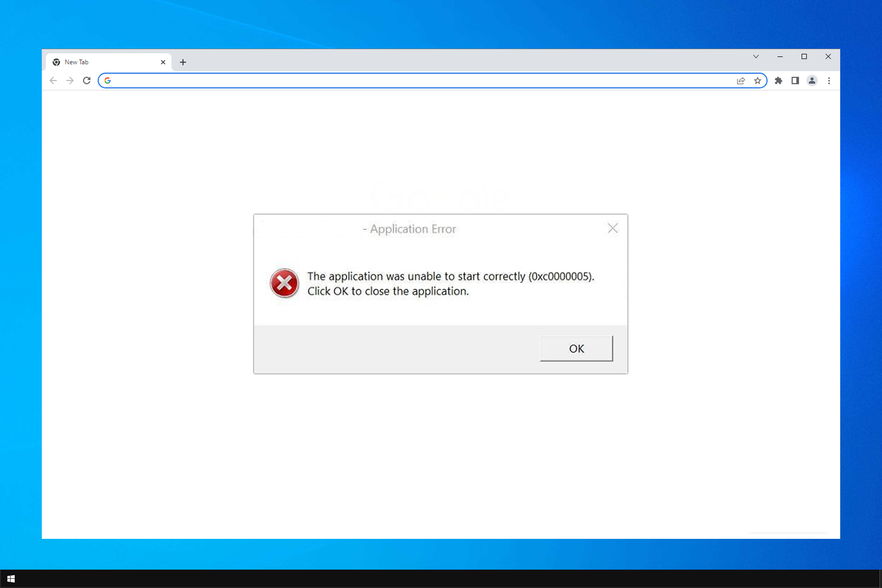Screen dimensions: 882x588
Task: Click the Chrome back arrow
Action: coord(53,81)
